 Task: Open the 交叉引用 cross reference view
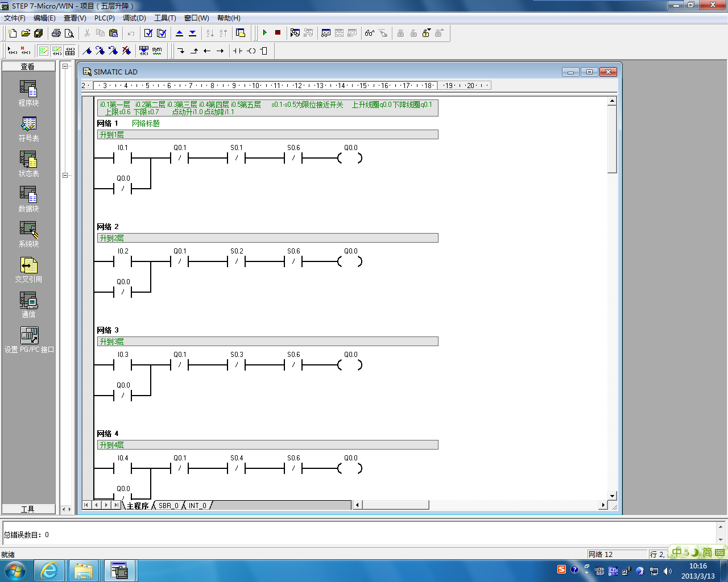click(28, 270)
